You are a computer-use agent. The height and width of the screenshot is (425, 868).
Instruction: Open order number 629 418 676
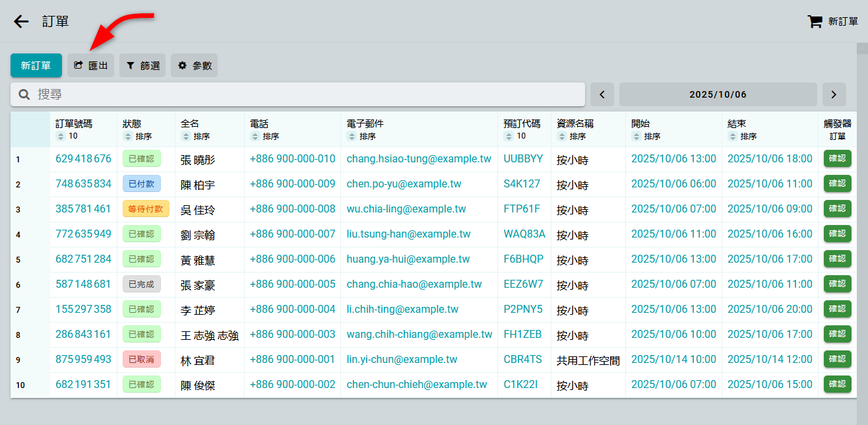(83, 159)
